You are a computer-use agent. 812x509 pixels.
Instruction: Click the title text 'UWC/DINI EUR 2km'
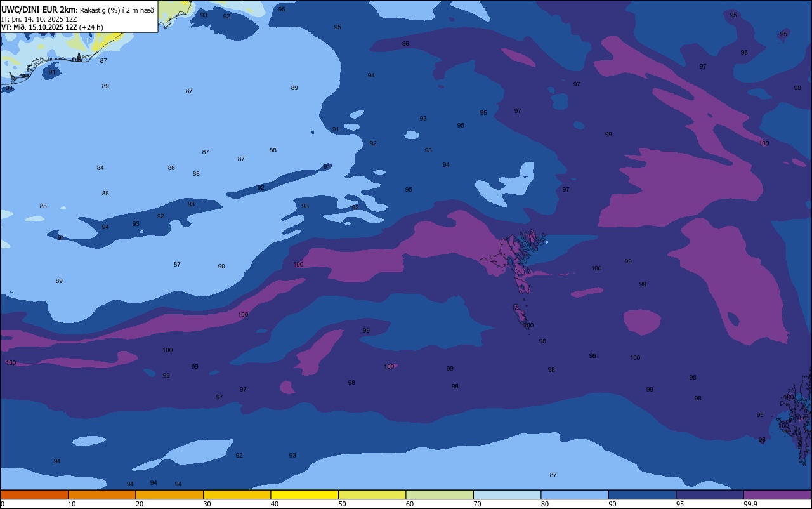pos(38,9)
